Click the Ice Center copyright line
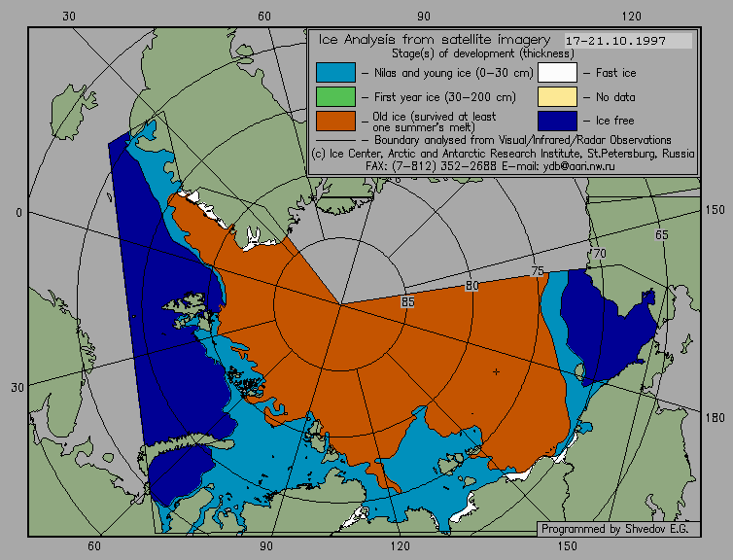Viewport: 733px width, 560px height. 503,154
